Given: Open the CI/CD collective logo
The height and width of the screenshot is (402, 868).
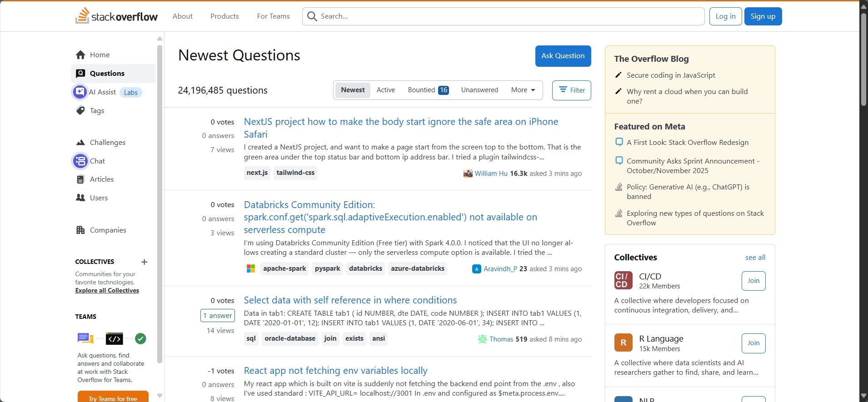Looking at the screenshot, I should 623,281.
